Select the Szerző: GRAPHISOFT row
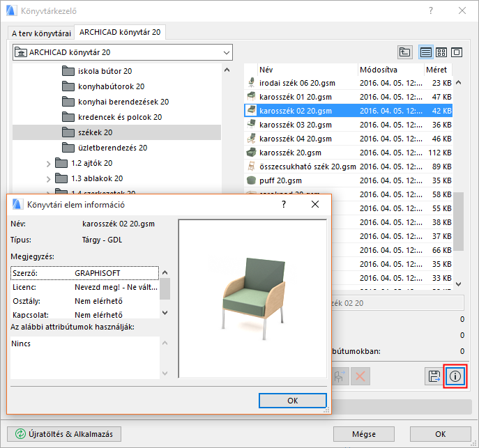This screenshot has height=448, width=479. point(85,273)
